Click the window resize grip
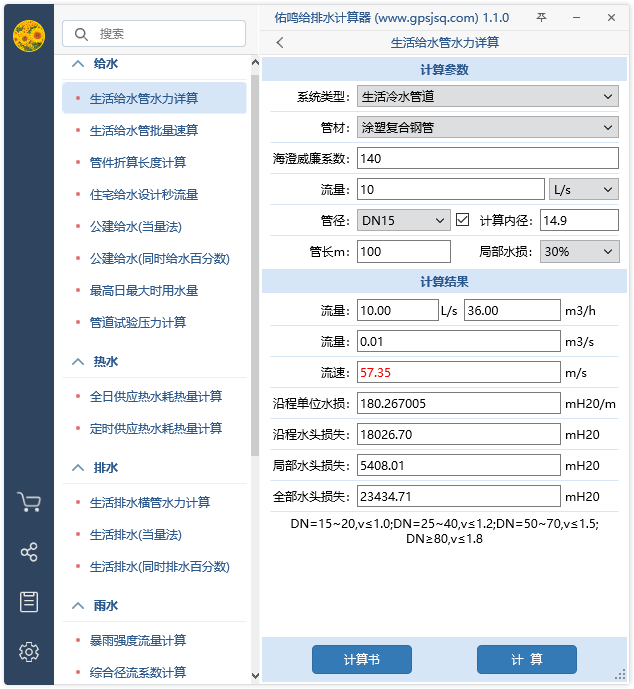This screenshot has width=634, height=689. (x=620, y=674)
